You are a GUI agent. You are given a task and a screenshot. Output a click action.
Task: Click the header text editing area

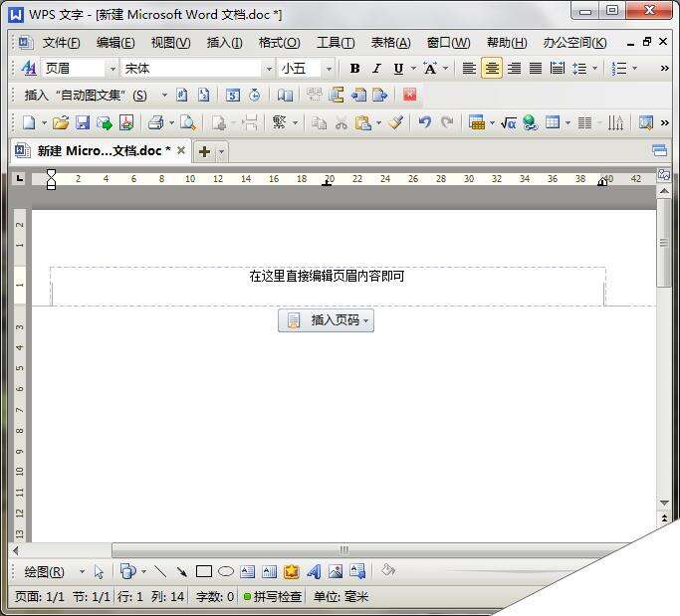click(328, 287)
